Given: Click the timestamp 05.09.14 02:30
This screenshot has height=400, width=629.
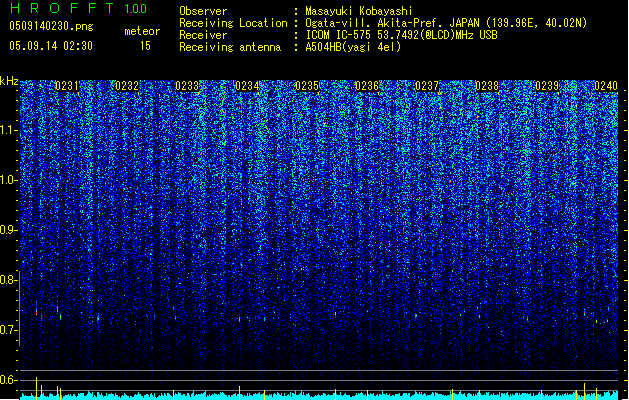Looking at the screenshot, I should [x=51, y=46].
